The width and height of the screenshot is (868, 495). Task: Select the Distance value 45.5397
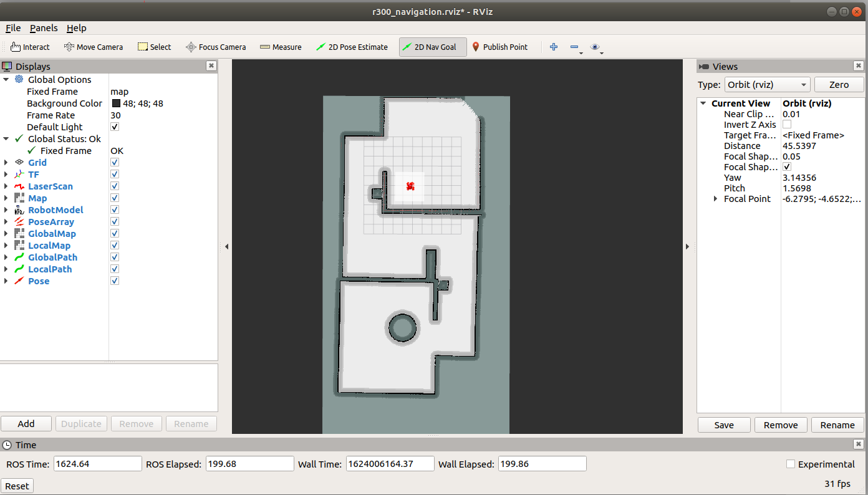(x=799, y=146)
